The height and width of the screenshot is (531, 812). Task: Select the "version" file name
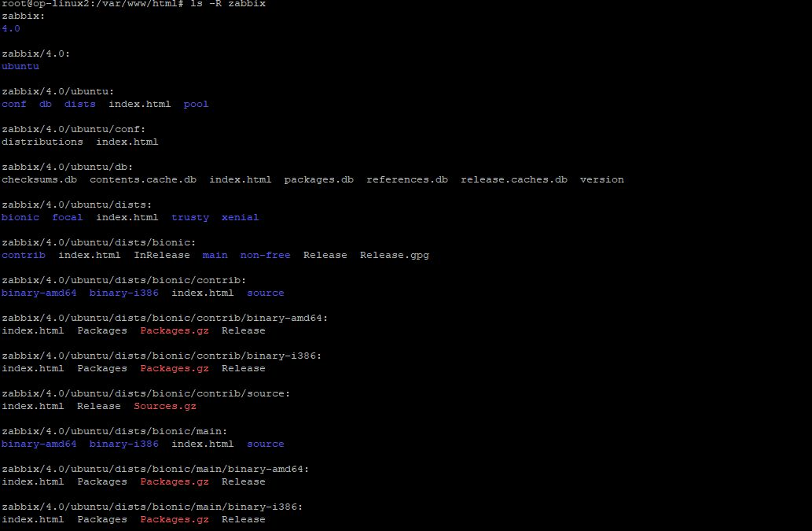602,180
